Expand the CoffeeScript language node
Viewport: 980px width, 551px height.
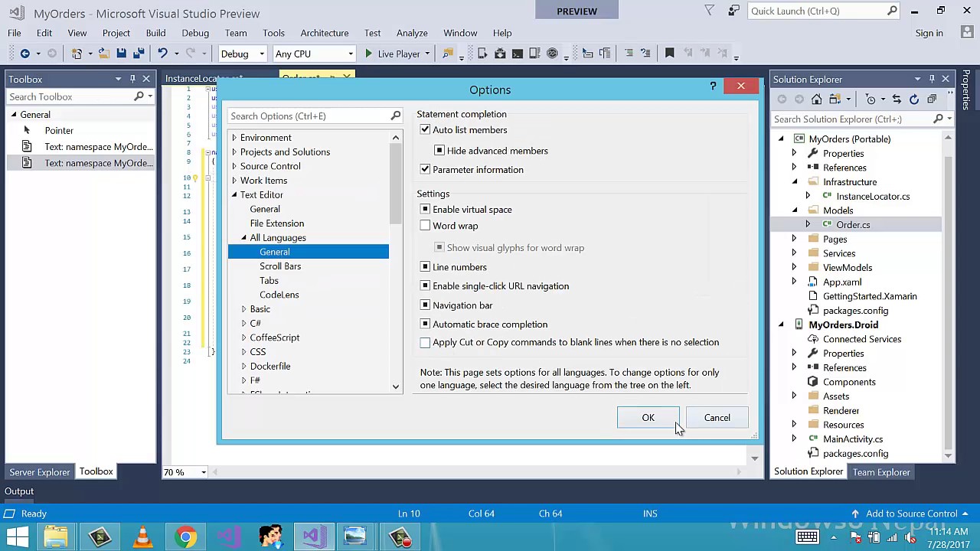coord(243,337)
